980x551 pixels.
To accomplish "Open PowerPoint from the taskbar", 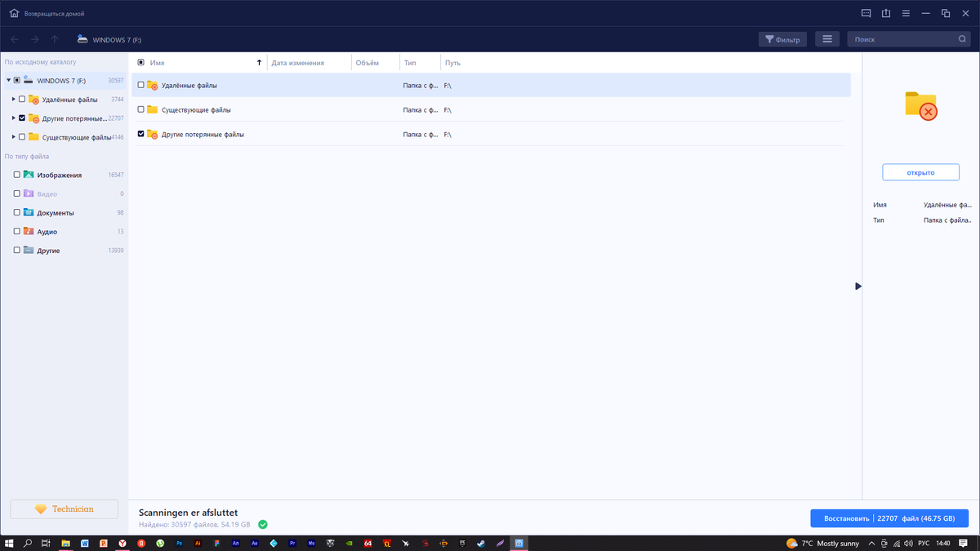I will pyautogui.click(x=104, y=543).
